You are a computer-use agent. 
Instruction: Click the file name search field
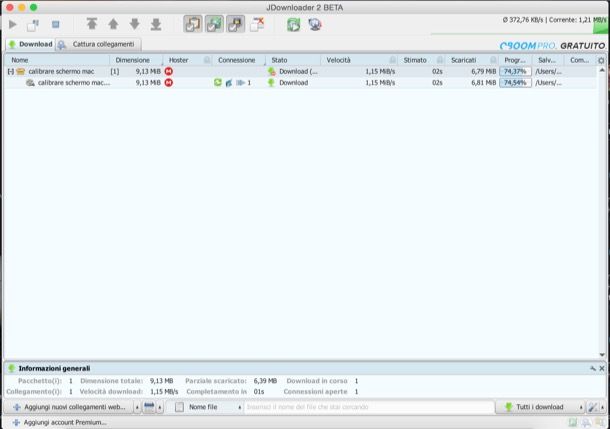click(x=369, y=407)
